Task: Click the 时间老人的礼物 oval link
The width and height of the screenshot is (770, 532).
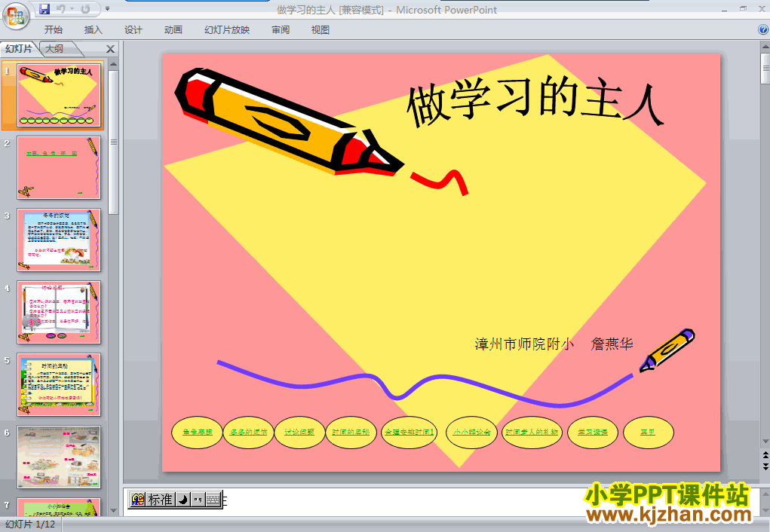Action: click(532, 433)
